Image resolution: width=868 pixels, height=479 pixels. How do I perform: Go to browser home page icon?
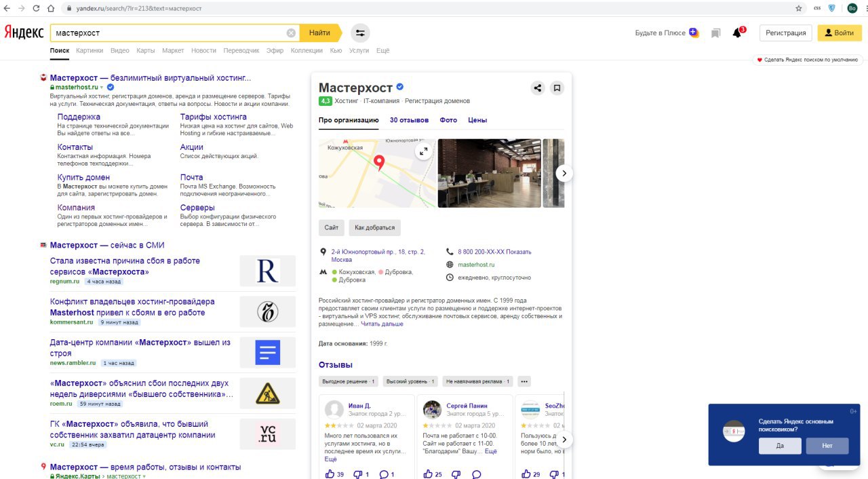52,8
